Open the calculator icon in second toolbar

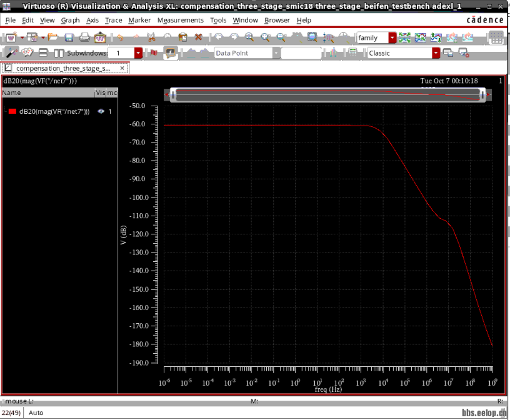[x=352, y=53]
